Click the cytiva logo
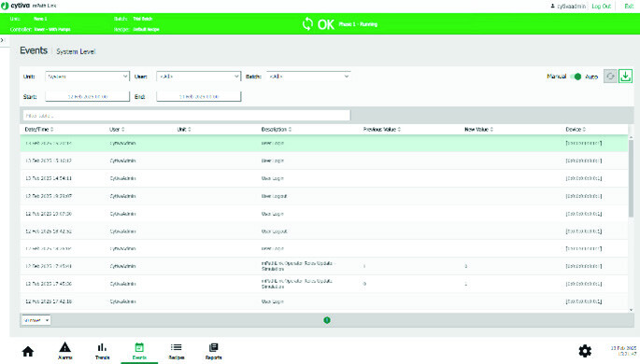 coord(16,6)
